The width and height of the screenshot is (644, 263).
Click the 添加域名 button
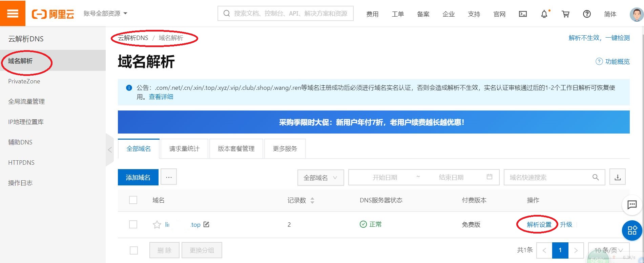coord(138,177)
